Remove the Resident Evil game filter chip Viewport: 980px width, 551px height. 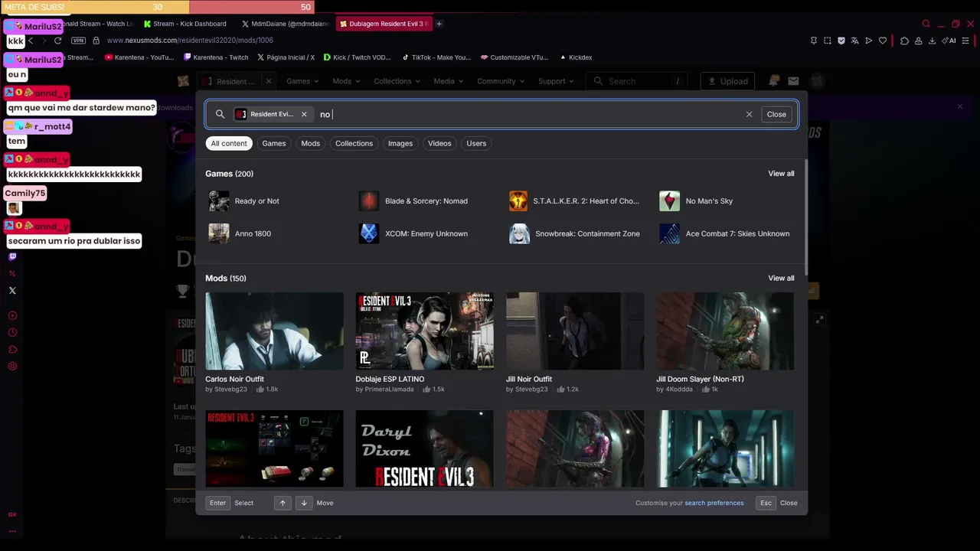[304, 114]
